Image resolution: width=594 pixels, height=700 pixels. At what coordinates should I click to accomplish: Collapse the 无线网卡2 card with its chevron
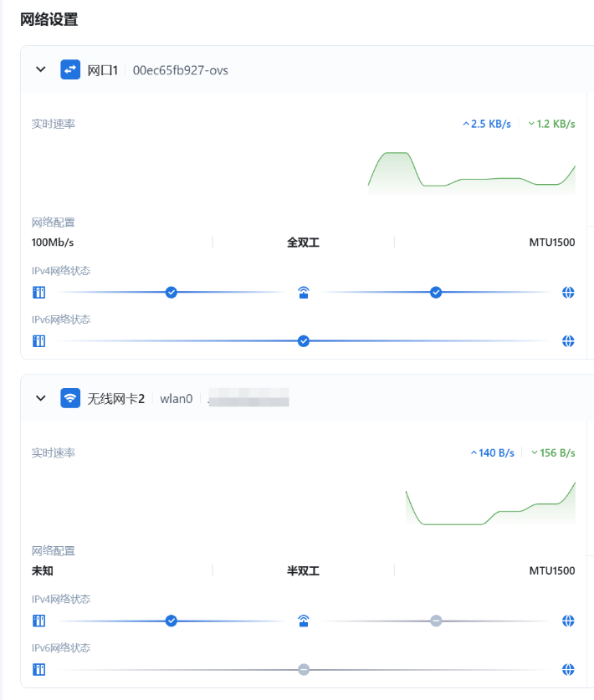coord(41,398)
